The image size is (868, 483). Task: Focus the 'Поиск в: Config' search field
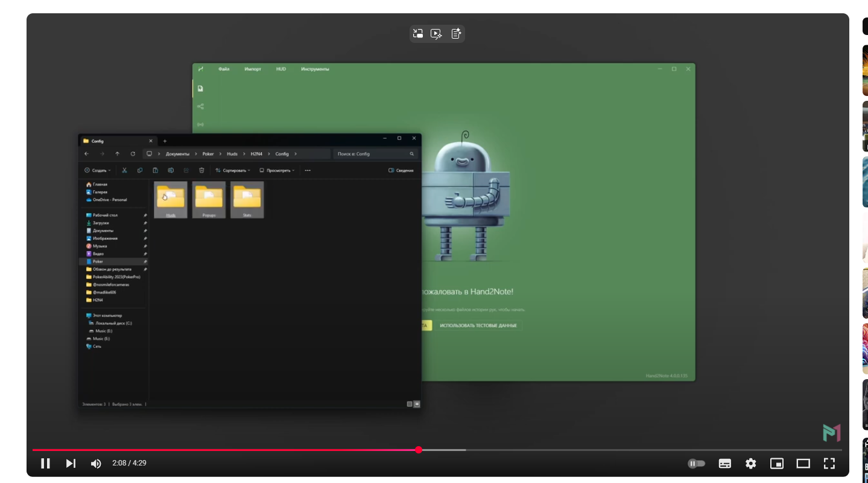pyautogui.click(x=376, y=154)
